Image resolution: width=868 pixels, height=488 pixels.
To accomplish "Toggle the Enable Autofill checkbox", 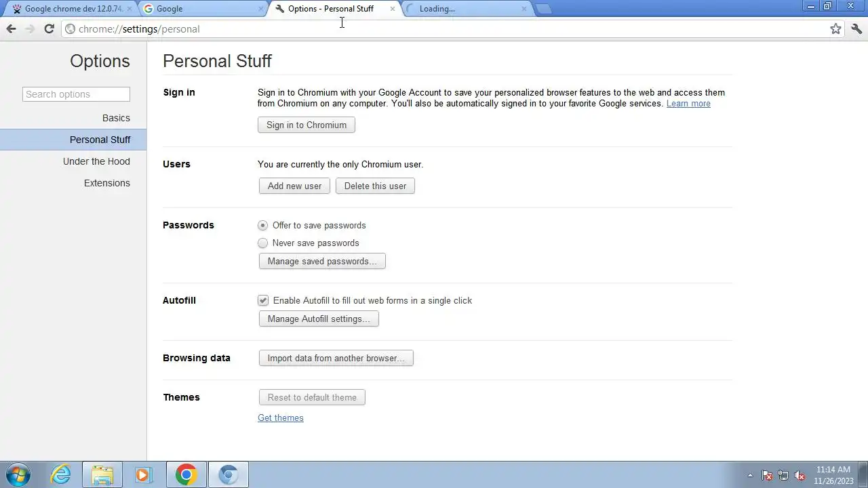I will (263, 300).
